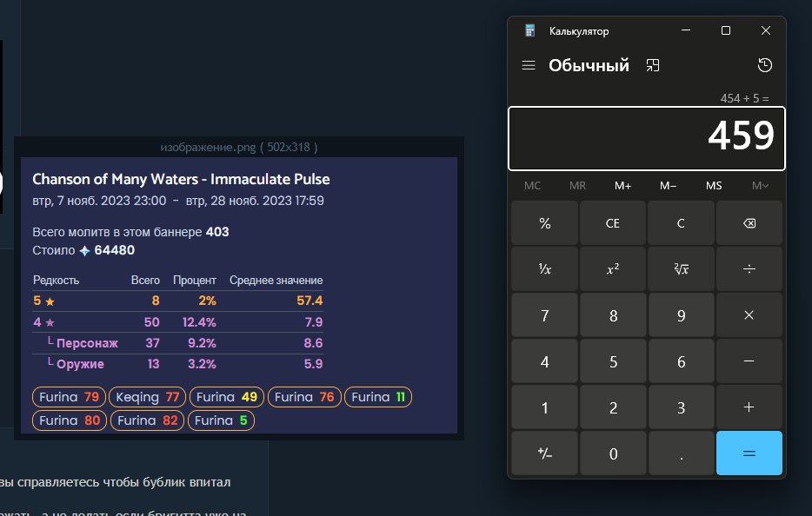Click the 5 star rarity row label
This screenshot has height=516, width=812.
[x=44, y=301]
